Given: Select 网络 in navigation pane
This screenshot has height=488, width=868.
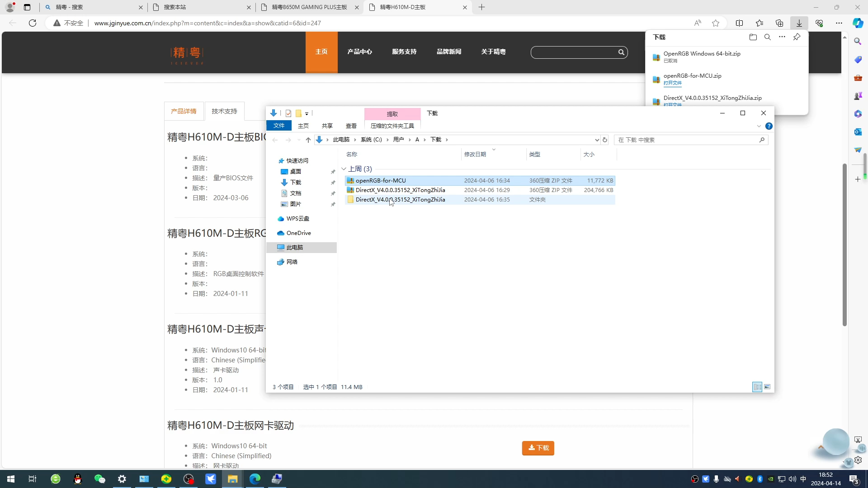Looking at the screenshot, I should (292, 262).
